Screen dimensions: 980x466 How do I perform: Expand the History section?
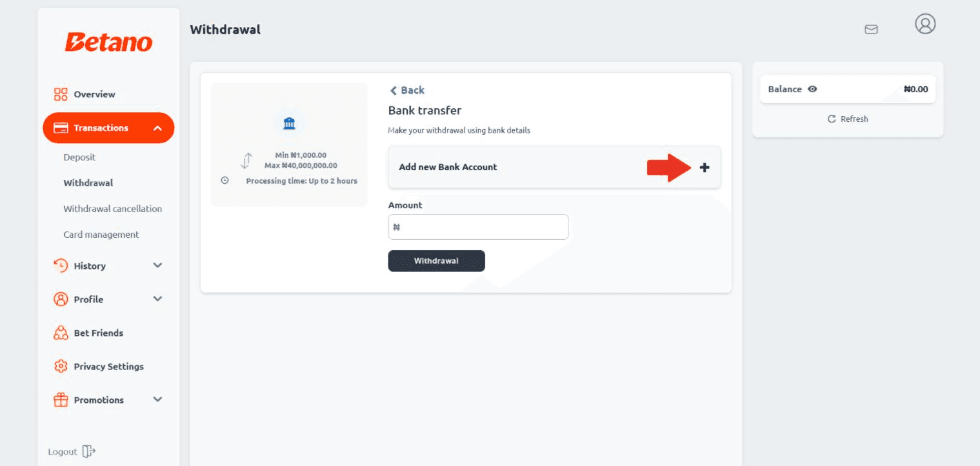pyautogui.click(x=157, y=266)
